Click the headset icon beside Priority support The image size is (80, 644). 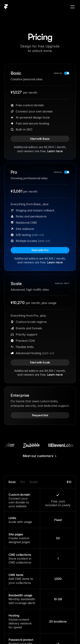12,334
